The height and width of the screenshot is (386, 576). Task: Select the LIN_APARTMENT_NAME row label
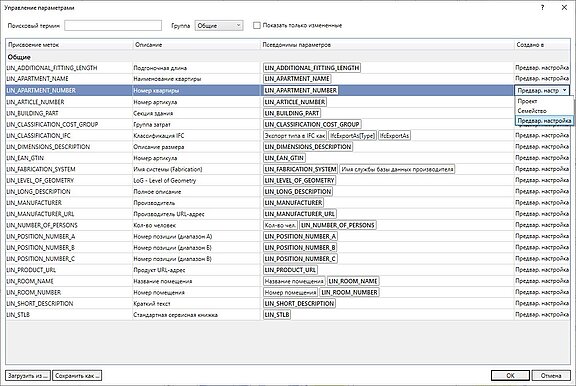(37, 79)
